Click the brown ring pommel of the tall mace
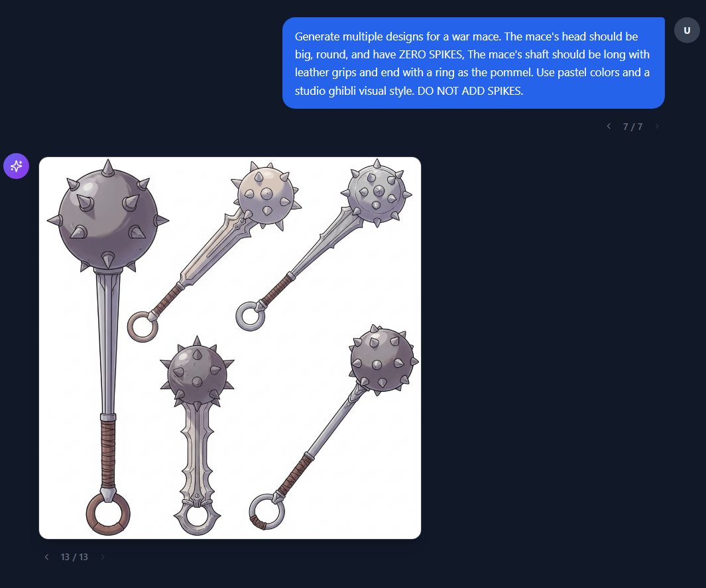Screen dimensions: 706x588 click(108, 514)
